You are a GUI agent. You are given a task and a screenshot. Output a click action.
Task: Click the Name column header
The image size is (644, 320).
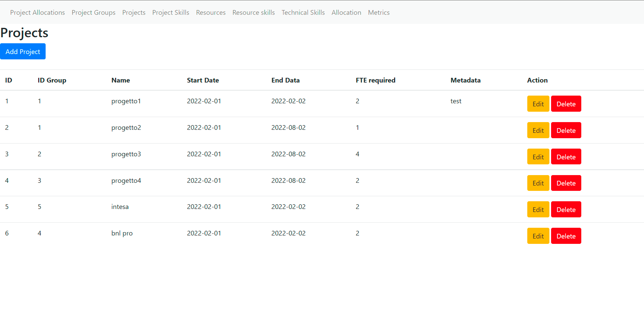tap(120, 80)
